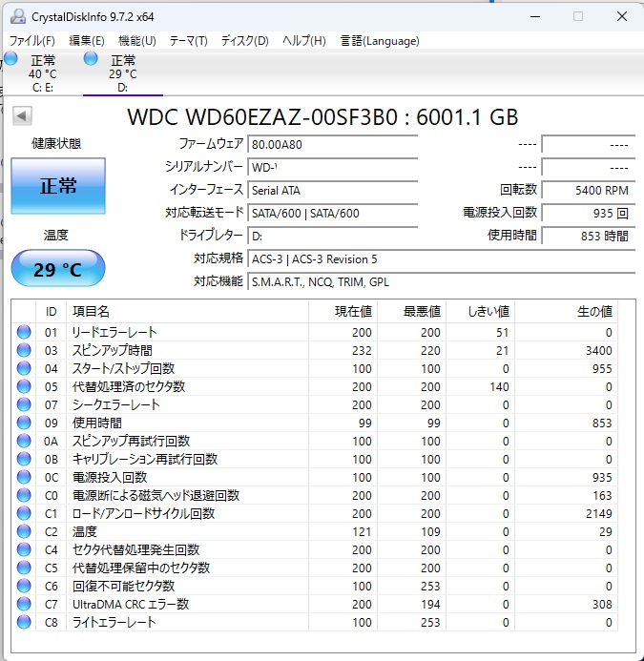Click status orb for C6 回復不可能セクタ数 row

click(x=24, y=586)
